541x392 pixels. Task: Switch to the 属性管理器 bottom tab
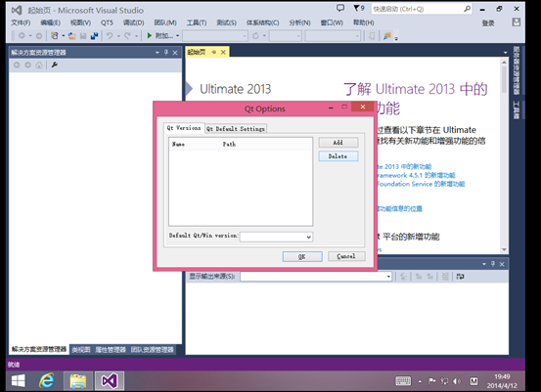(x=111, y=350)
